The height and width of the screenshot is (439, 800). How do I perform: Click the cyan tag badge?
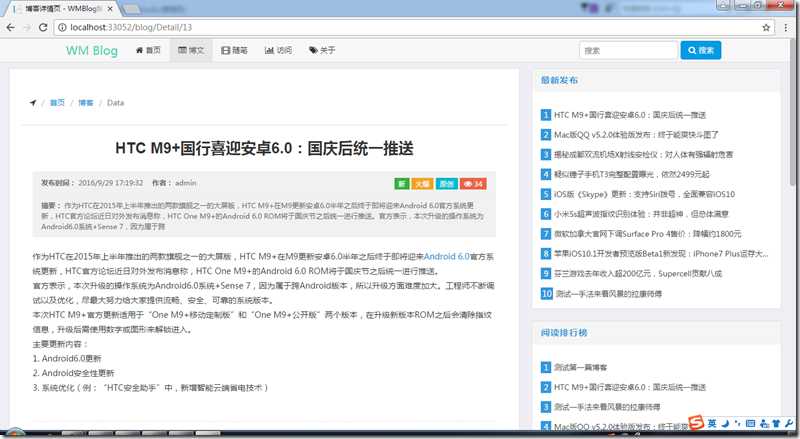pyautogui.click(x=446, y=184)
